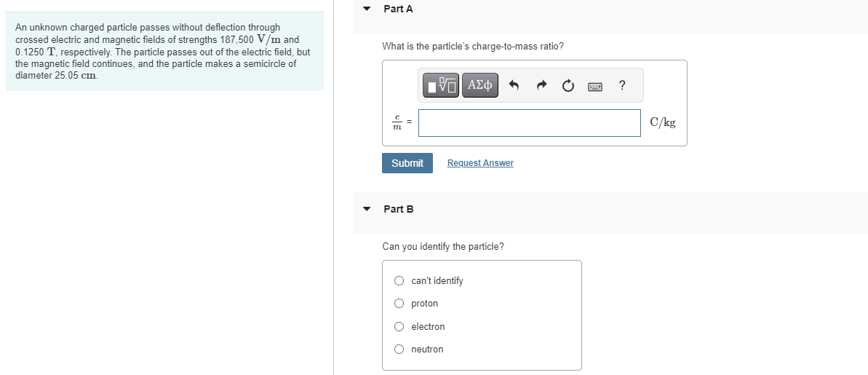Click the Part A header label
The height and width of the screenshot is (375, 868).
tap(398, 9)
